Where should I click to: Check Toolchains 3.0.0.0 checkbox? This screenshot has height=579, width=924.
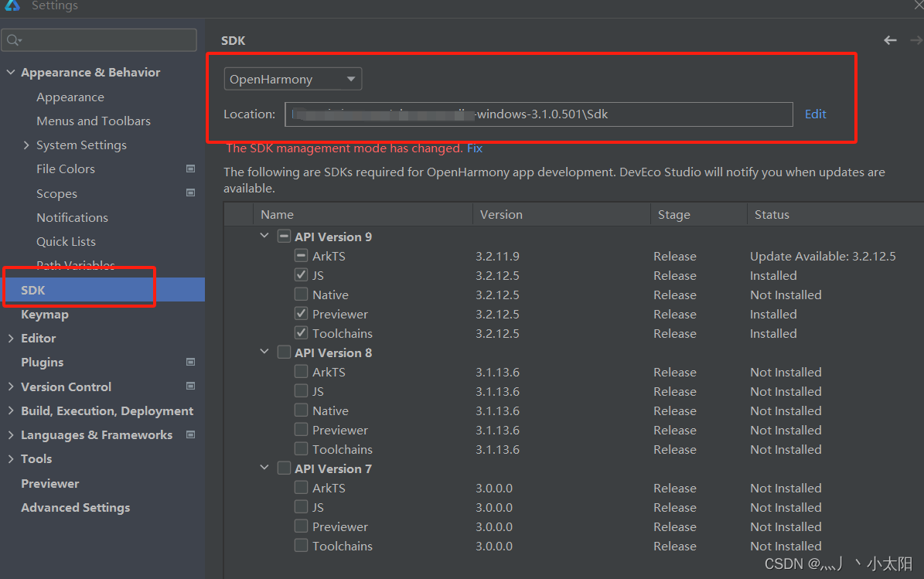pos(301,546)
